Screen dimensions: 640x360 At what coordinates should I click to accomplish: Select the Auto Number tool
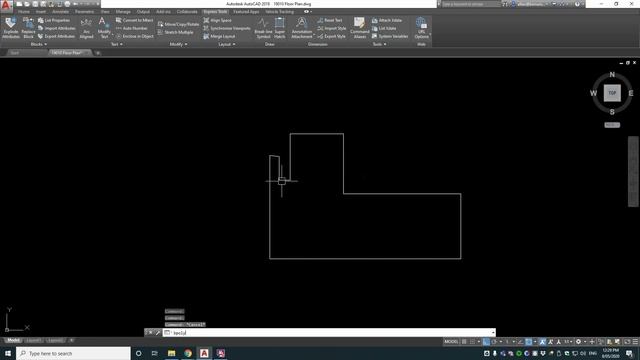coord(131,28)
